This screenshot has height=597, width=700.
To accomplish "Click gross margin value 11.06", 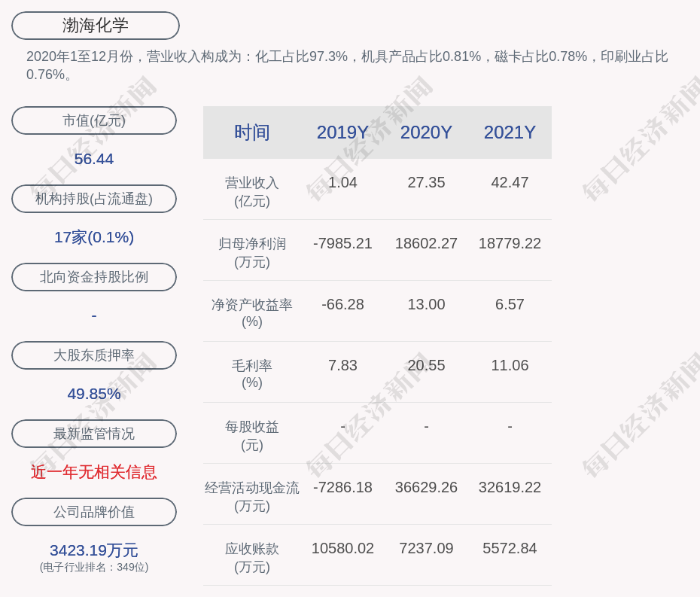I will (x=510, y=365).
